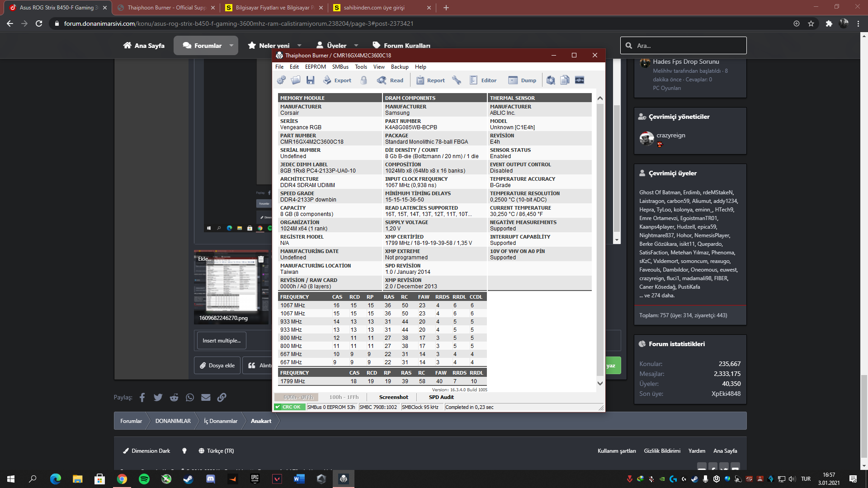Image resolution: width=868 pixels, height=488 pixels.
Task: Open the Forum Kuralları link
Action: (401, 46)
